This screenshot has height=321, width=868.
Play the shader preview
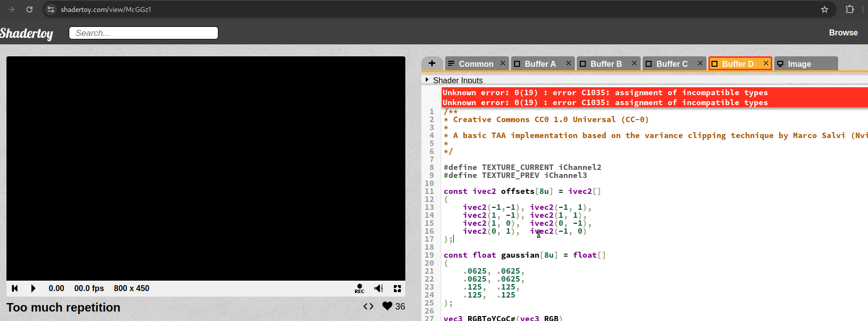point(33,288)
